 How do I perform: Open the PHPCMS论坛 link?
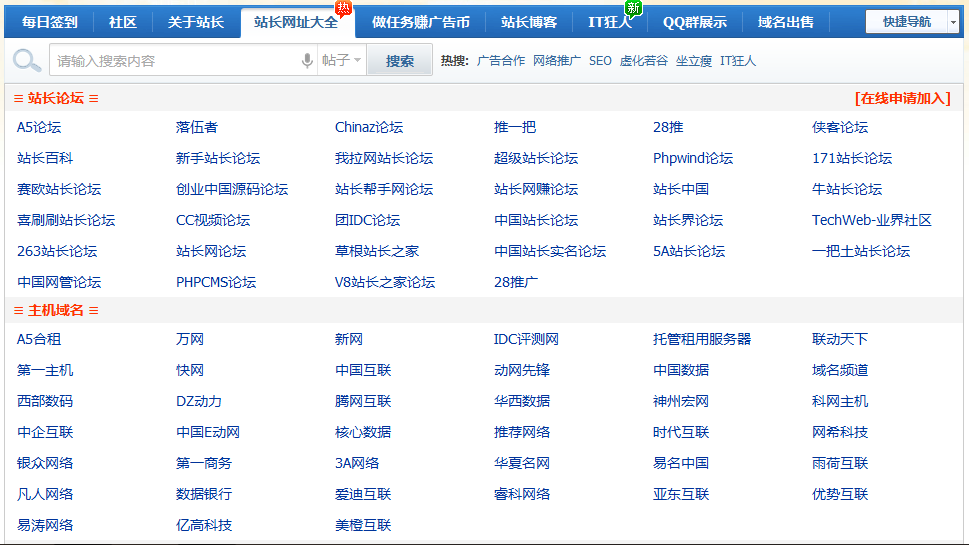216,282
